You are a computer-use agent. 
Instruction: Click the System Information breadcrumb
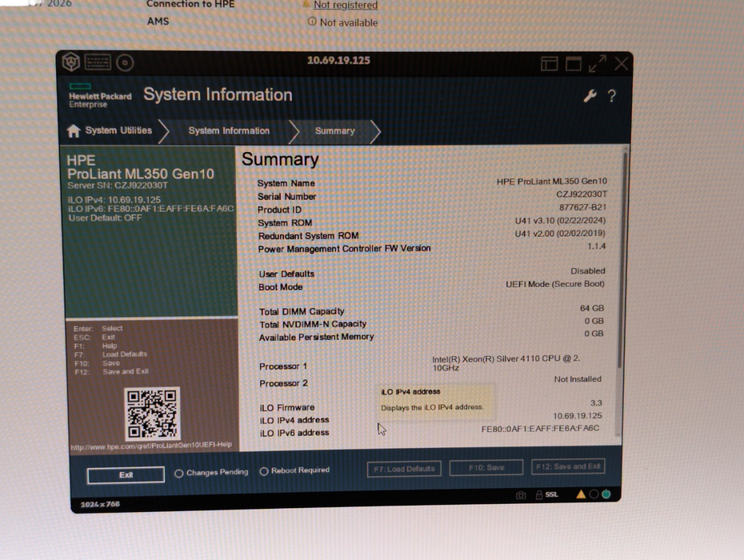(x=229, y=131)
